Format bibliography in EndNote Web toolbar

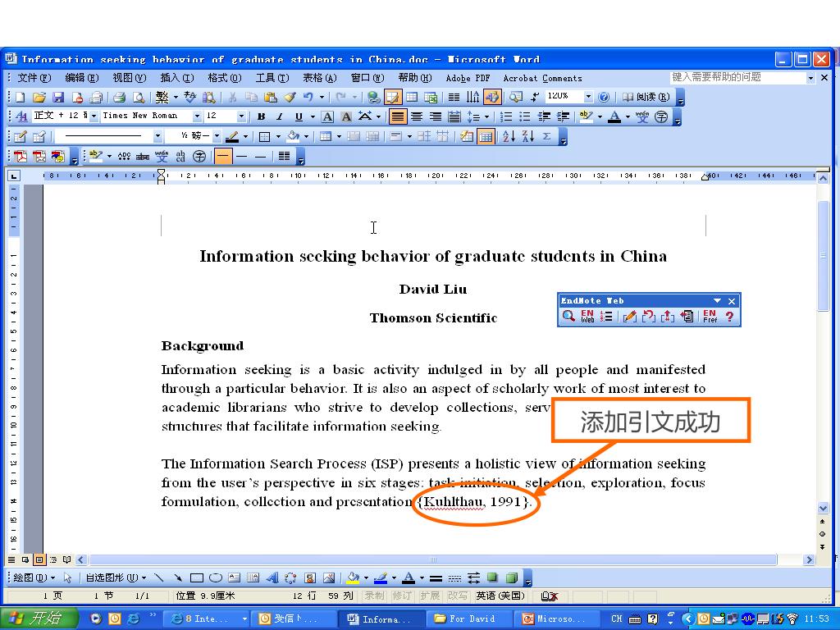point(606,316)
